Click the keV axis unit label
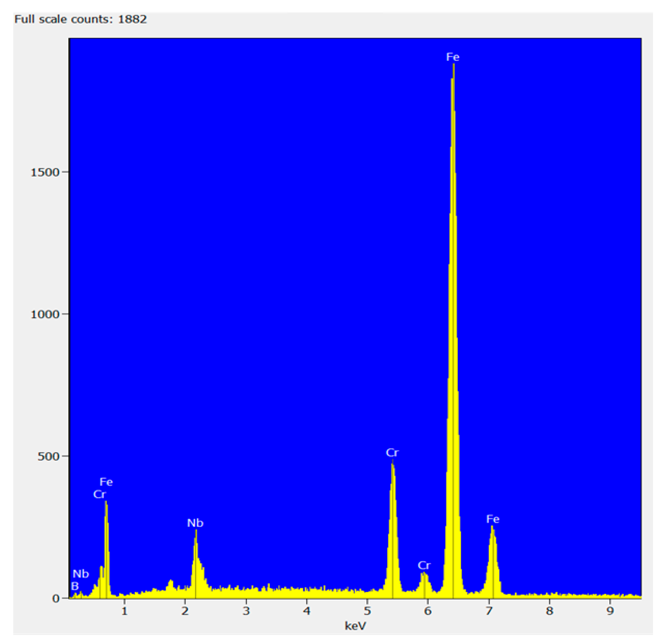The image size is (661, 644). click(355, 626)
